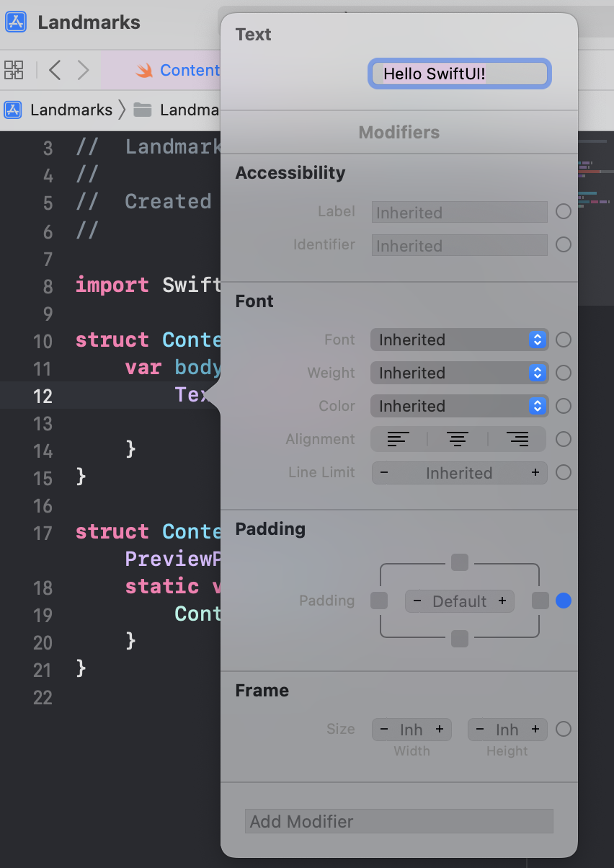The height and width of the screenshot is (868, 614).
Task: Toggle the Font modifier indicator circle
Action: click(x=564, y=340)
